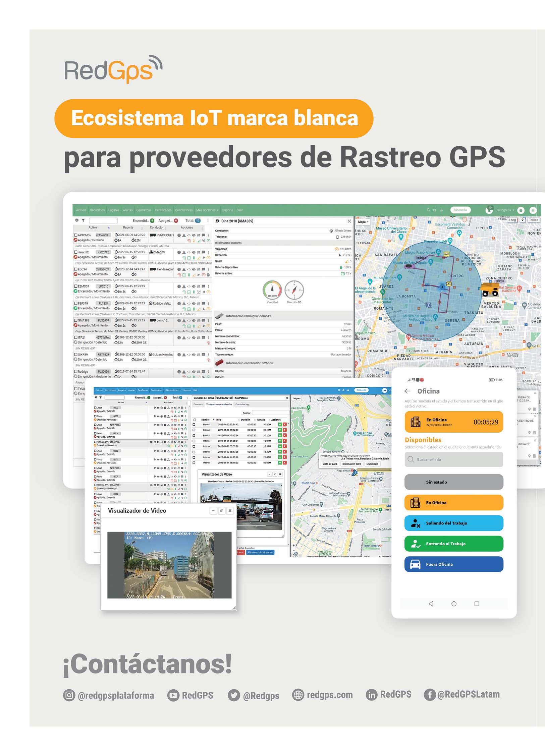
Task: Close the large Visualizador de Video window
Action: pyautogui.click(x=230, y=511)
